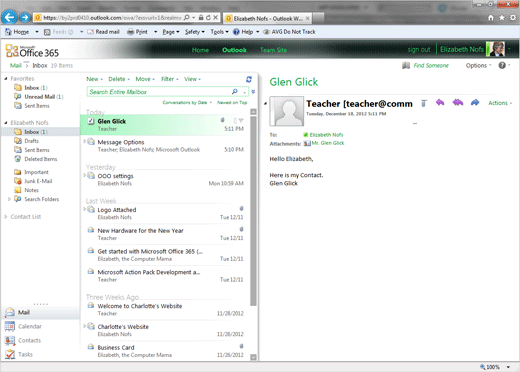Click the Office 365 logo
This screenshot has width=520, height=372.
(x=32, y=51)
